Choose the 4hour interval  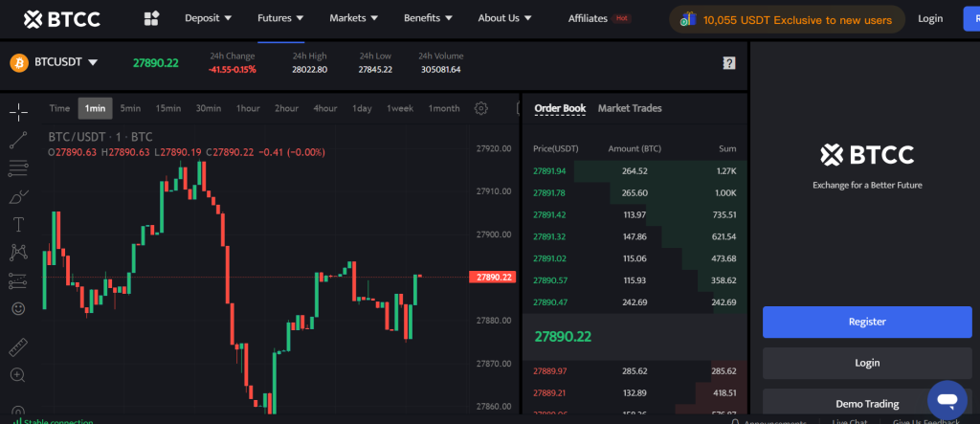coord(325,108)
